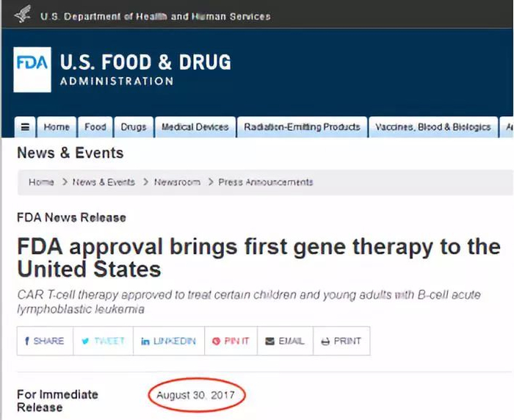This screenshot has height=420, width=514.
Task: Open Vaccines, Blood & Biologics tab
Action: click(432, 127)
